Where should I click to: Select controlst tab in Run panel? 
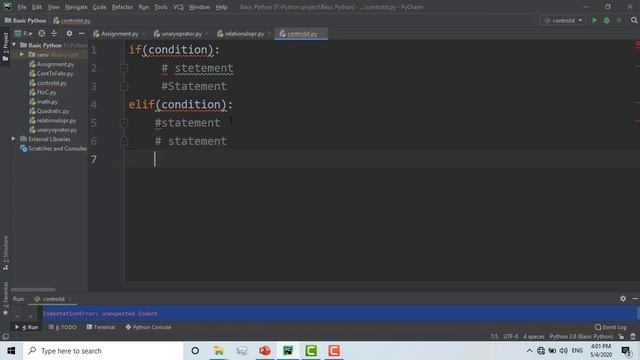tap(53, 299)
